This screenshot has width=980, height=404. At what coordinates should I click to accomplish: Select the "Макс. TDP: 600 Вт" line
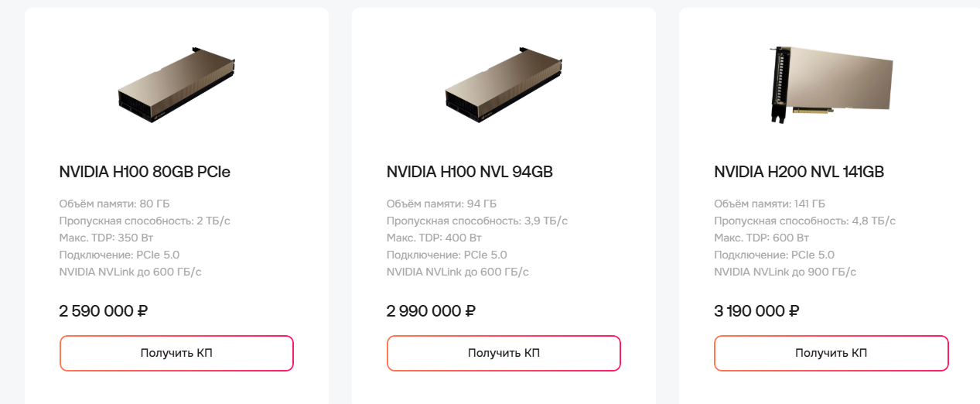(761, 238)
